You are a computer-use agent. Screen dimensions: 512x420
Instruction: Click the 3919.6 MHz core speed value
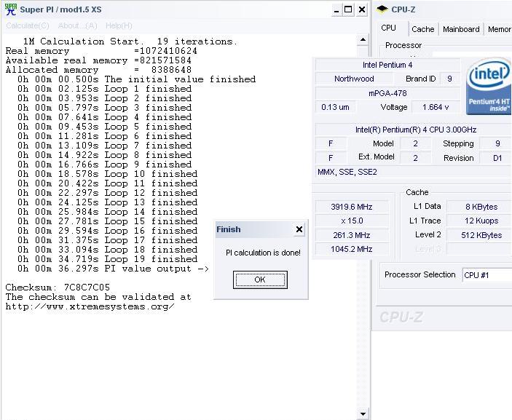coord(352,207)
